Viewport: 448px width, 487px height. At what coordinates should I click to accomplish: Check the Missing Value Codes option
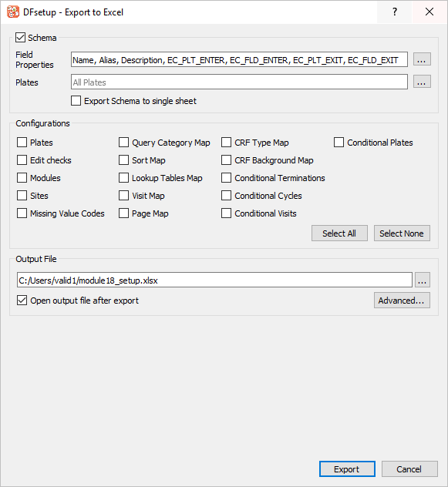(22, 213)
